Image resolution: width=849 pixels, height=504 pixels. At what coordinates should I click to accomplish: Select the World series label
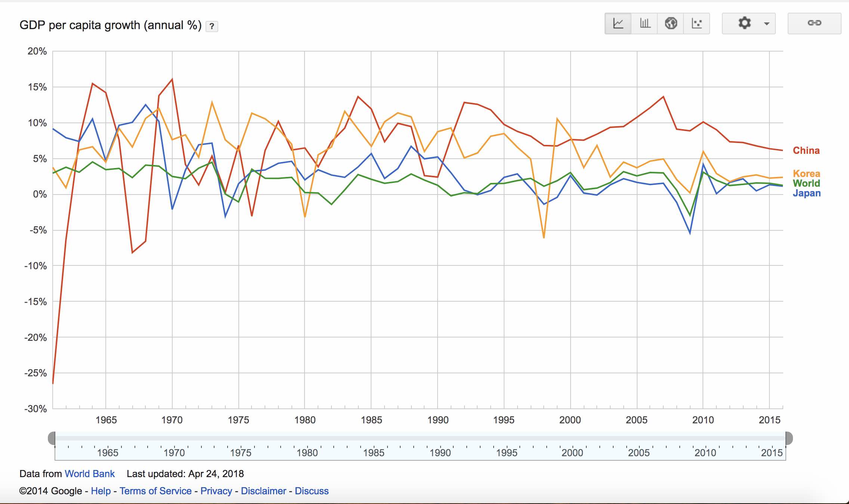tap(806, 183)
